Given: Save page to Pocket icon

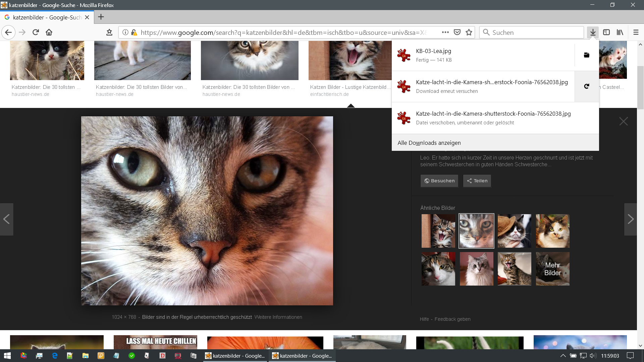Looking at the screenshot, I should point(457,32).
